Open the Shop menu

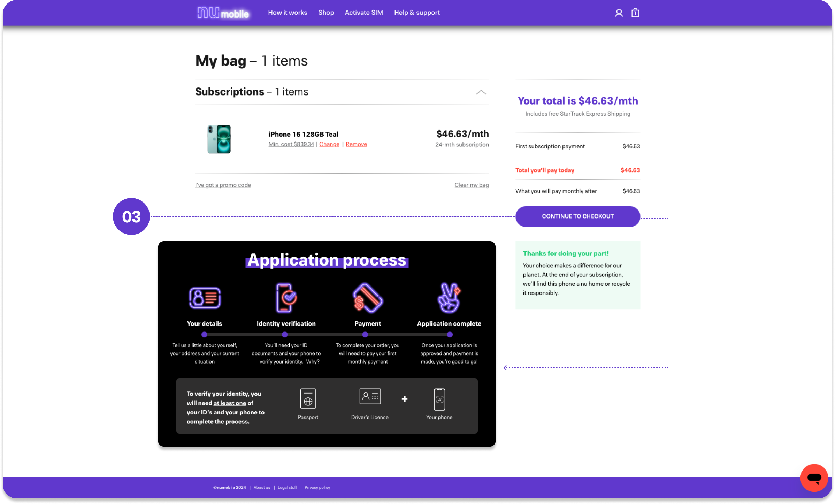326,13
